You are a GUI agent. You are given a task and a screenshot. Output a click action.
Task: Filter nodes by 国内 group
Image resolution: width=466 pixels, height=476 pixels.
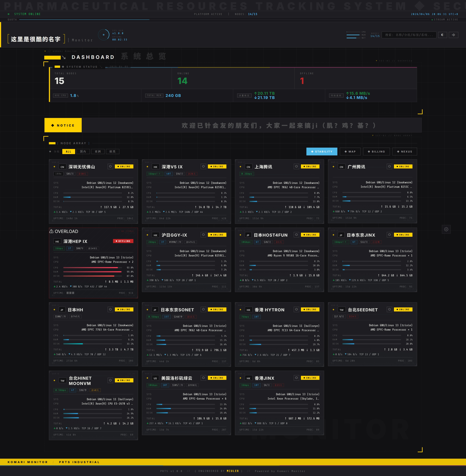83,151
